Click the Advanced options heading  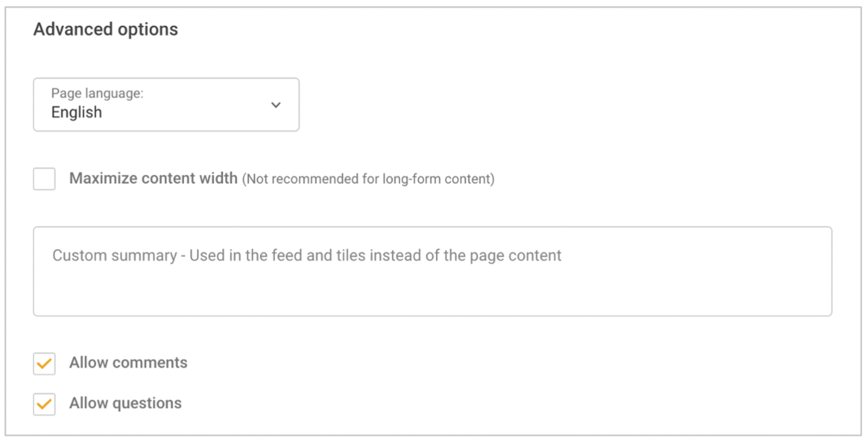coord(106,29)
